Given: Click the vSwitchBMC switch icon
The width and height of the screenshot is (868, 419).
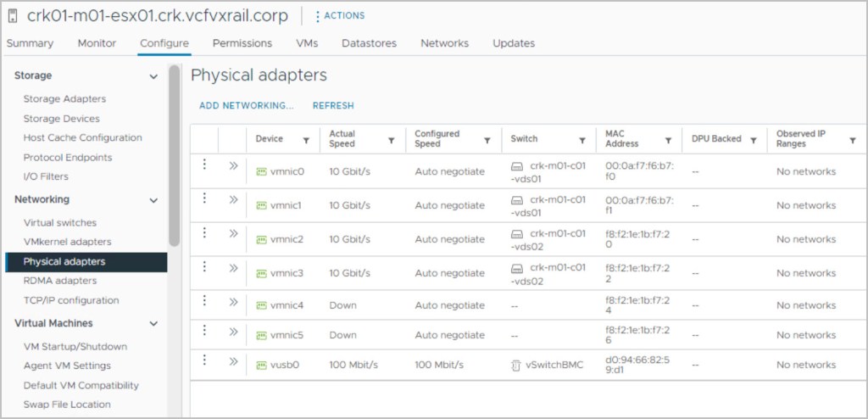Looking at the screenshot, I should [x=515, y=365].
